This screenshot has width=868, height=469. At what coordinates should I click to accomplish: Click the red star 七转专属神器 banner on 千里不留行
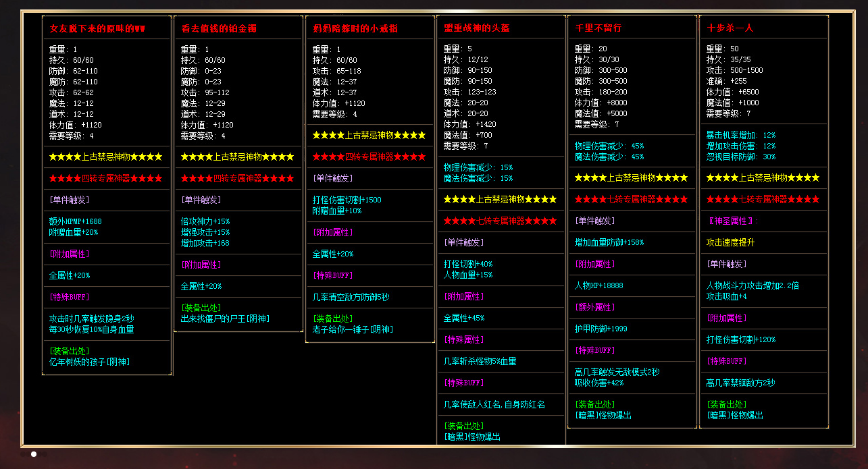click(631, 200)
